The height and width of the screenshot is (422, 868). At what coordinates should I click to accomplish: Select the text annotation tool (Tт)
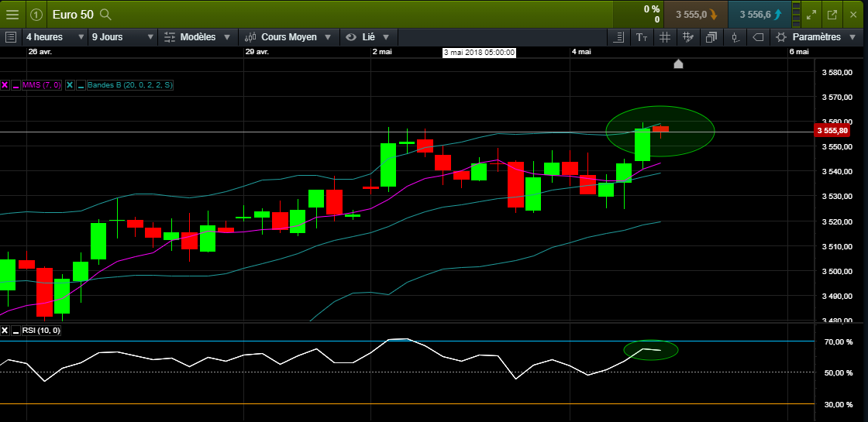pos(641,37)
